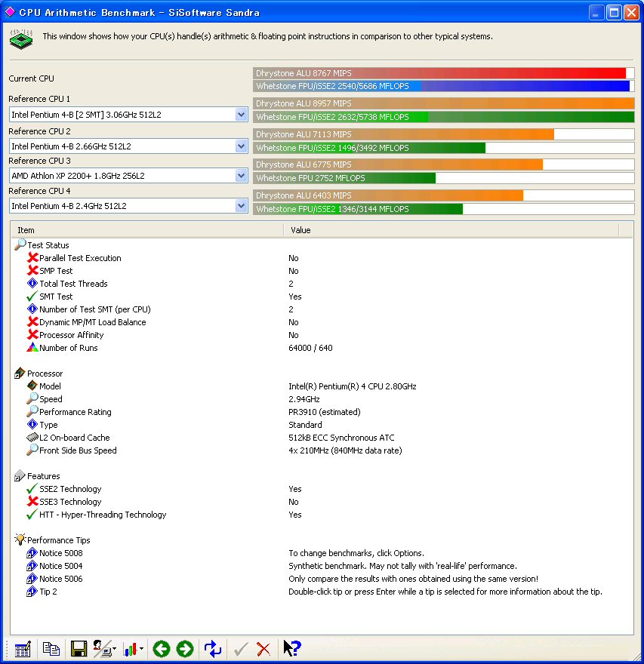Click the lightbulb icon beside Performance Tips
This screenshot has width=644, height=664.
click(20, 539)
